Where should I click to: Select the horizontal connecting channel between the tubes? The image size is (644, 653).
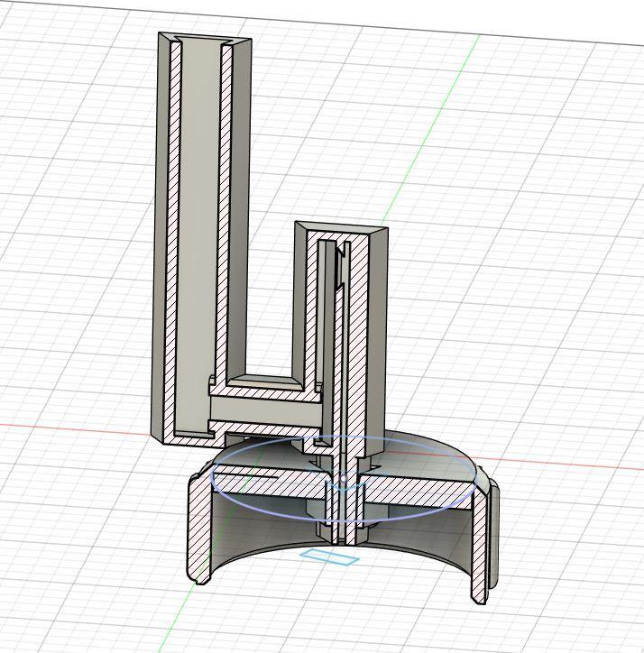(267, 410)
